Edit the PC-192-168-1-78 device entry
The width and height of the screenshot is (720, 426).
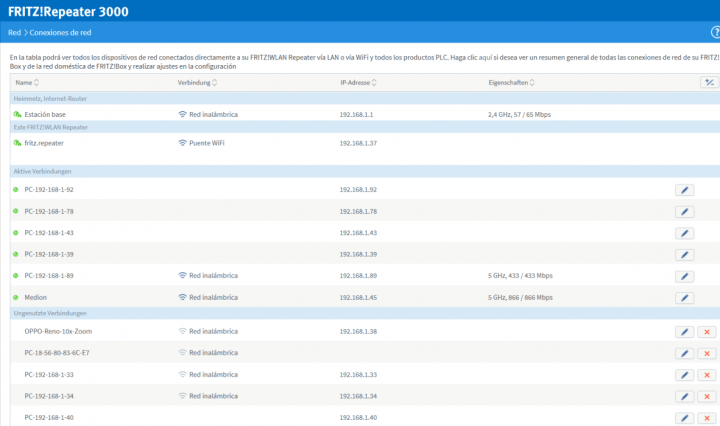pyautogui.click(x=684, y=212)
